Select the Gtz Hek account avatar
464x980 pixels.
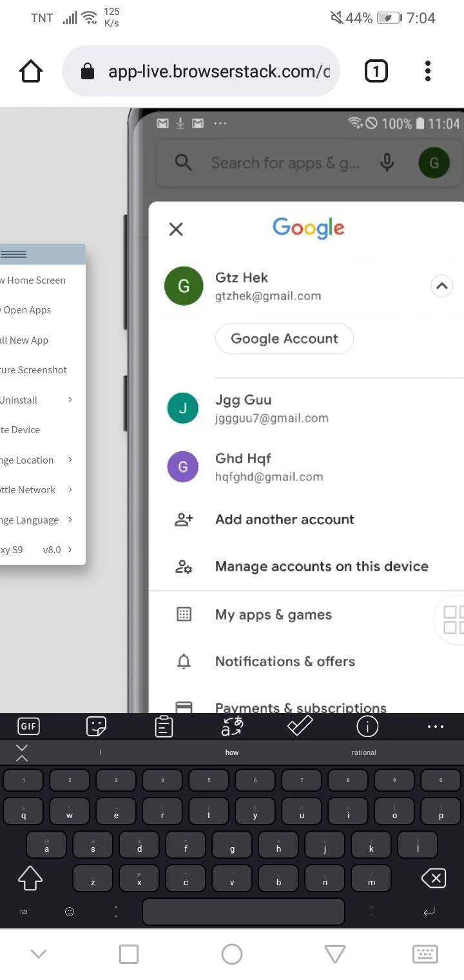[184, 286]
